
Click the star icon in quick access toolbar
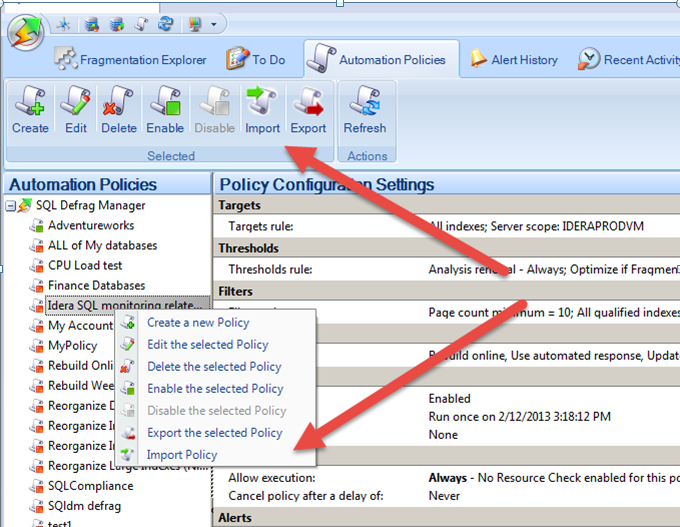[64, 24]
